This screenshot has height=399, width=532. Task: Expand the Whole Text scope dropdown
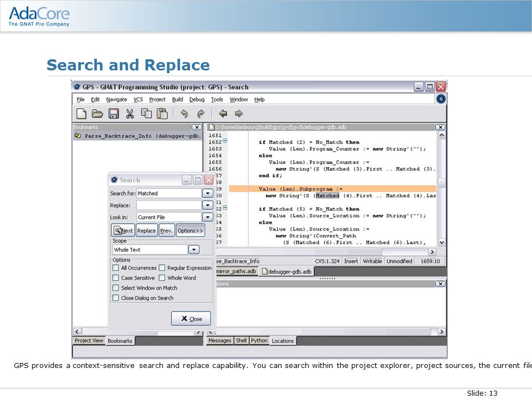[x=194, y=250]
